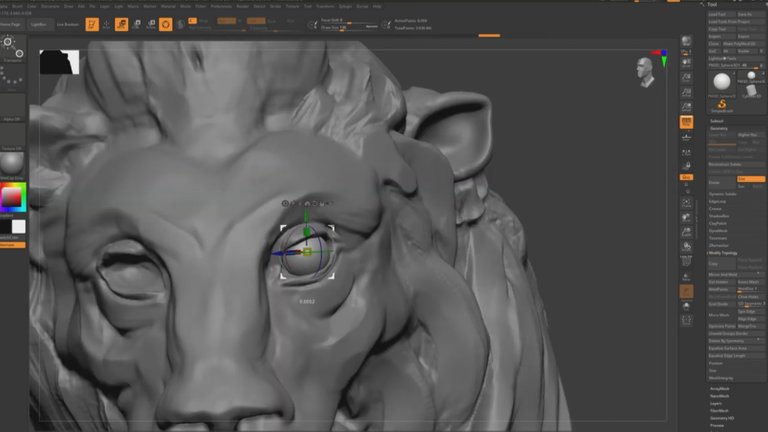Click the BPR render icon
The image size is (768, 432).
tap(687, 41)
